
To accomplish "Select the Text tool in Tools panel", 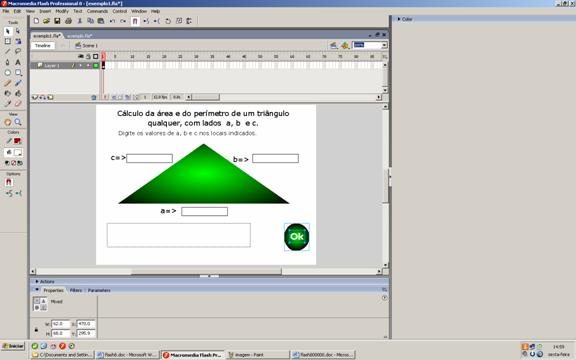I will click(18, 62).
